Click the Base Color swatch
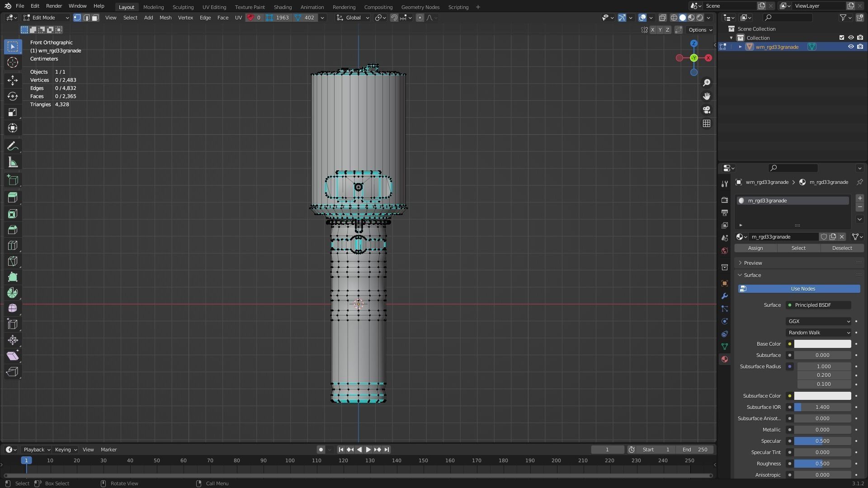 [x=822, y=344]
